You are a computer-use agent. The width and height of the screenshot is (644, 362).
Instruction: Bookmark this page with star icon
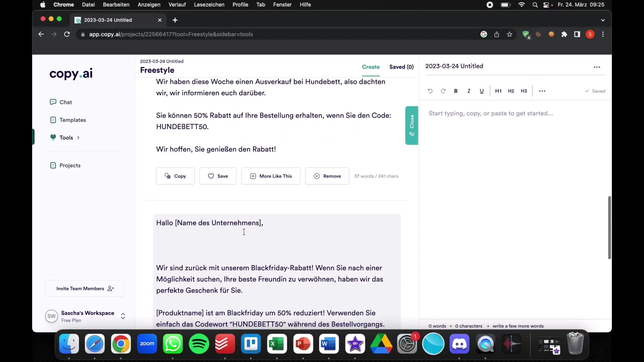509,34
